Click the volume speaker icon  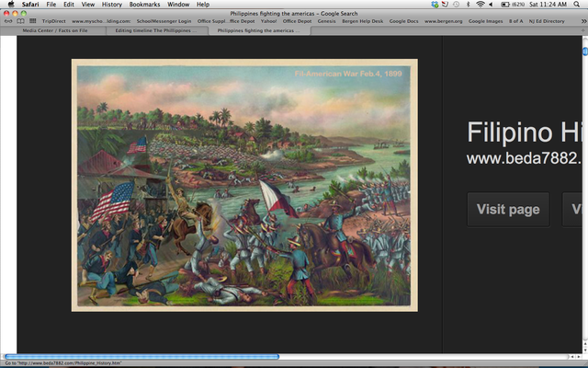(x=491, y=5)
